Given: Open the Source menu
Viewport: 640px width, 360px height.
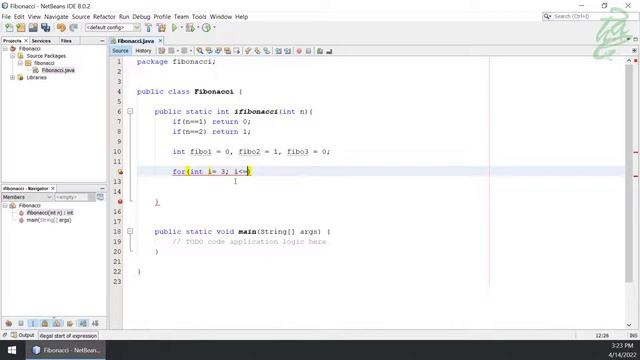Looking at the screenshot, I should (x=81, y=17).
